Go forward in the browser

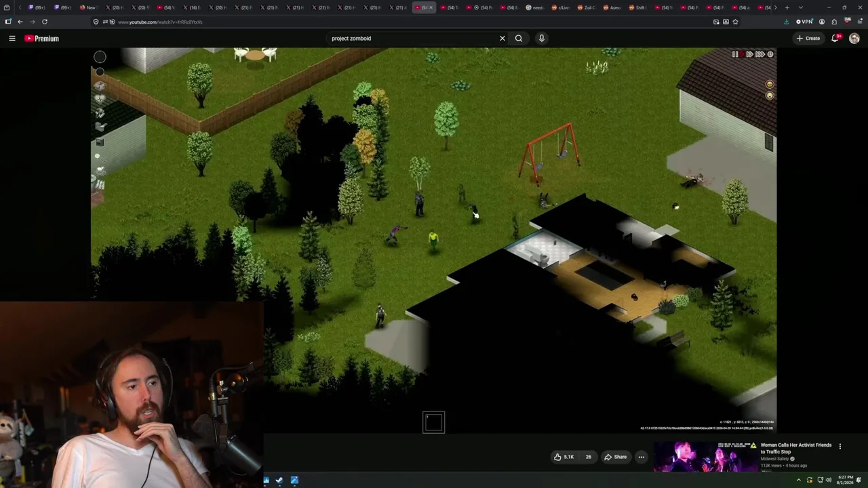(32, 22)
